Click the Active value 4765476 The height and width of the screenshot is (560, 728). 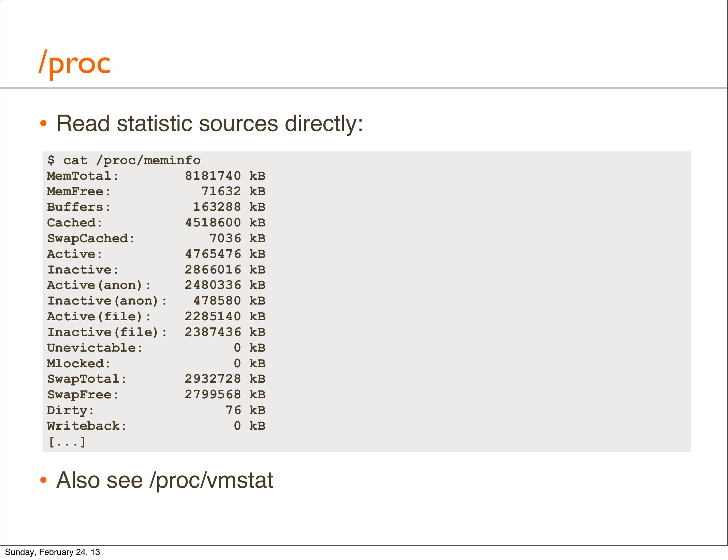(x=213, y=254)
